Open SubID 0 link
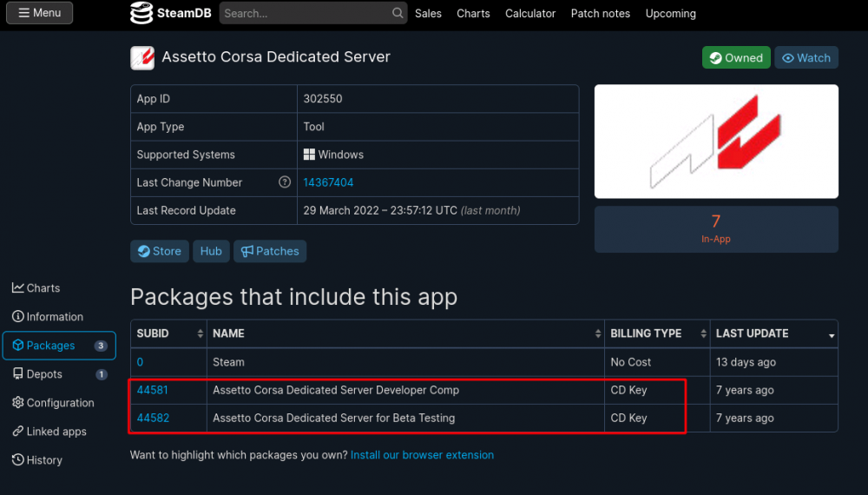 [140, 362]
